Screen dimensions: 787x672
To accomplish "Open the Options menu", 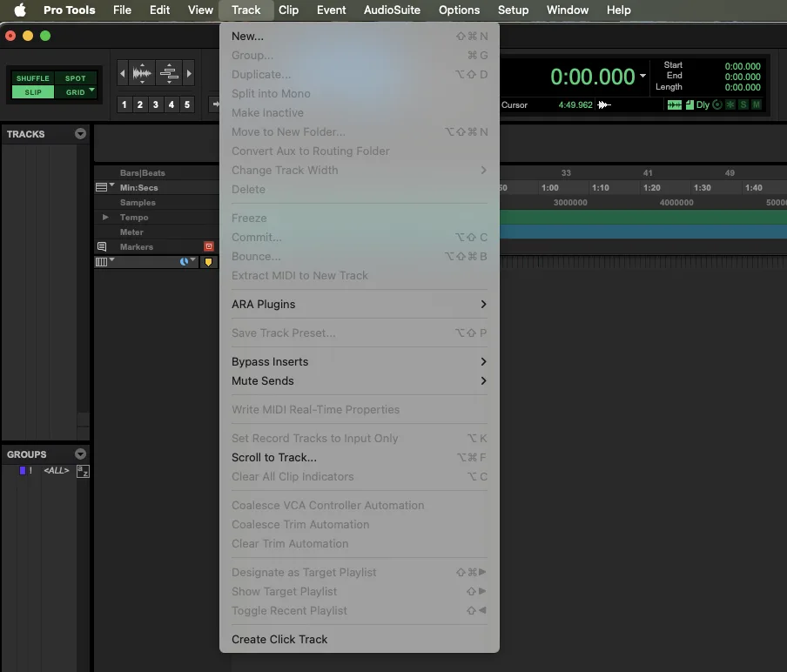I will (460, 10).
